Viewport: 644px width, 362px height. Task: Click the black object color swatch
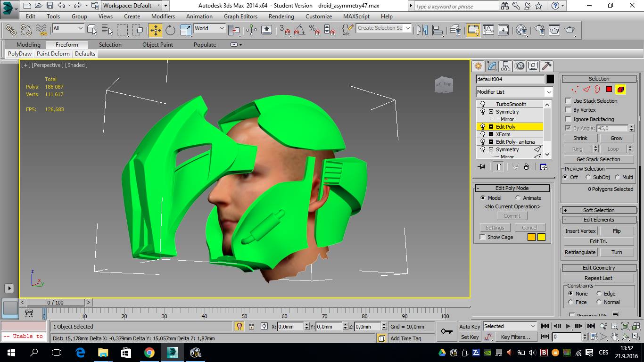(550, 79)
